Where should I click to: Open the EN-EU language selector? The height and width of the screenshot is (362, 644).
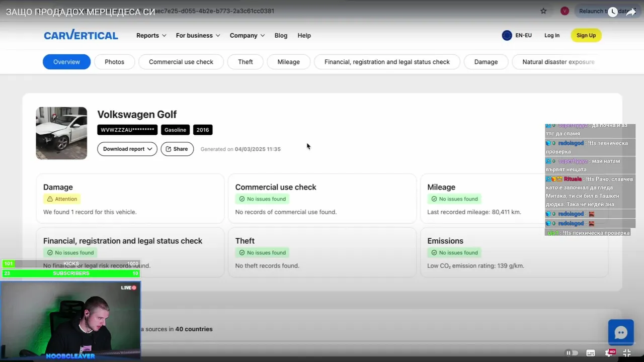[517, 35]
